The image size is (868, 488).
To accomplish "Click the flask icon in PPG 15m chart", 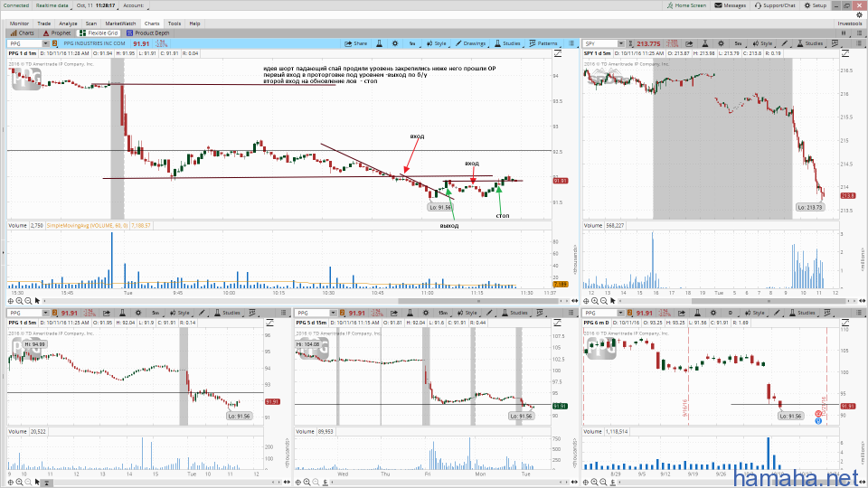I will [410, 314].
